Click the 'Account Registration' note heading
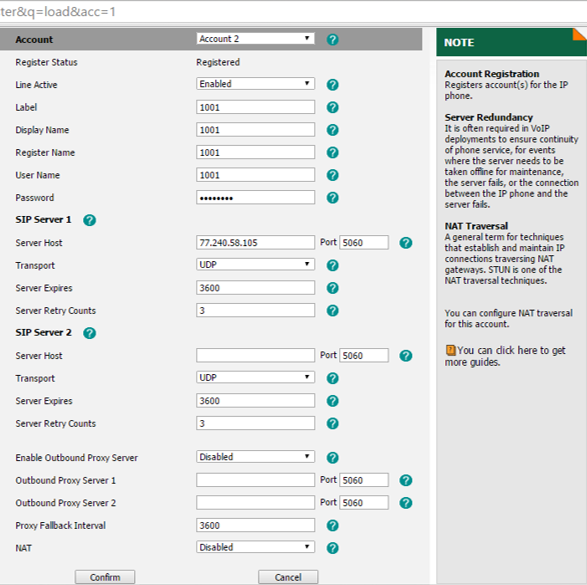This screenshot has height=585, width=587. click(x=492, y=74)
